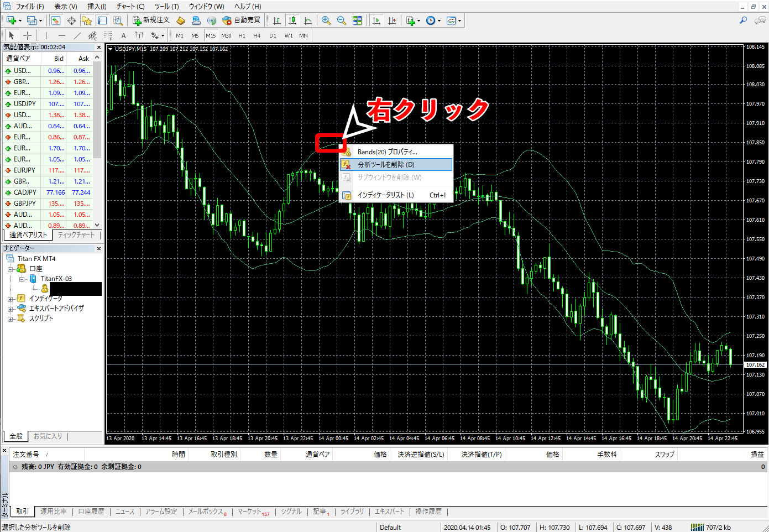Click the 自動売買 auto trading button
Viewport: 769px width, 532px height.
(241, 20)
